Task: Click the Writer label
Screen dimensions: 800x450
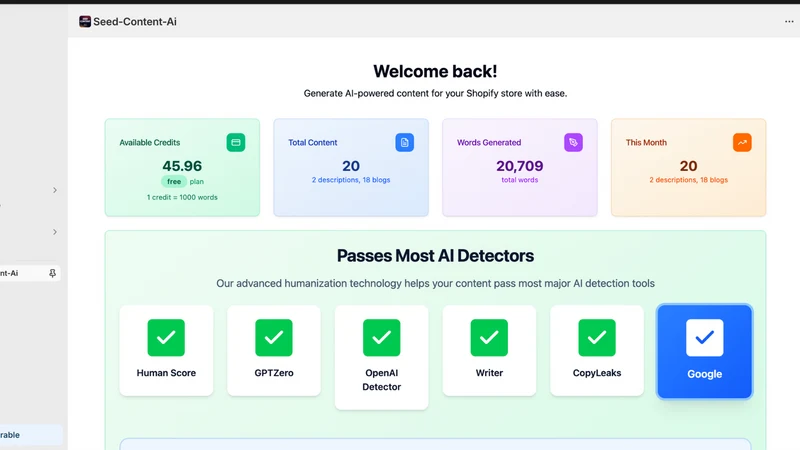Action: pos(489,373)
